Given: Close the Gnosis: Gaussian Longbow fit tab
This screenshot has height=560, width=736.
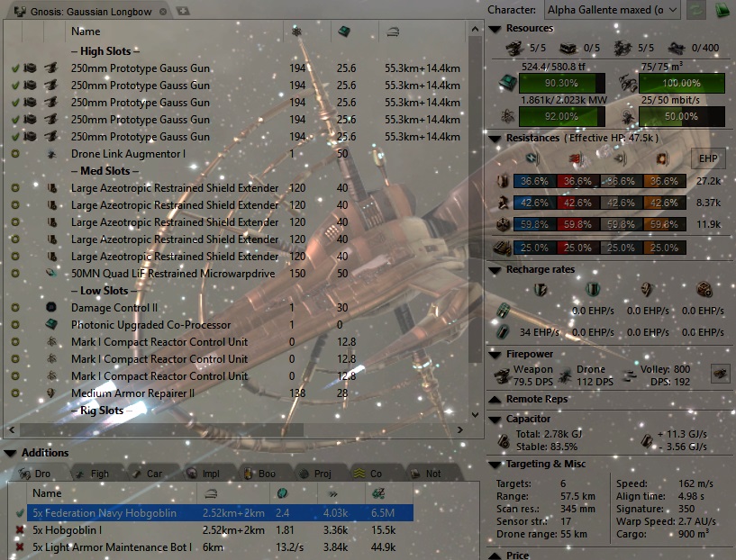Looking at the screenshot, I should (x=163, y=12).
